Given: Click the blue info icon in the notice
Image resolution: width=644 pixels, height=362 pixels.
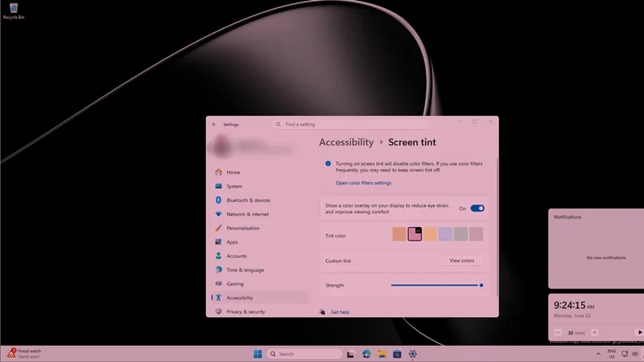Looking at the screenshot, I should point(328,164).
